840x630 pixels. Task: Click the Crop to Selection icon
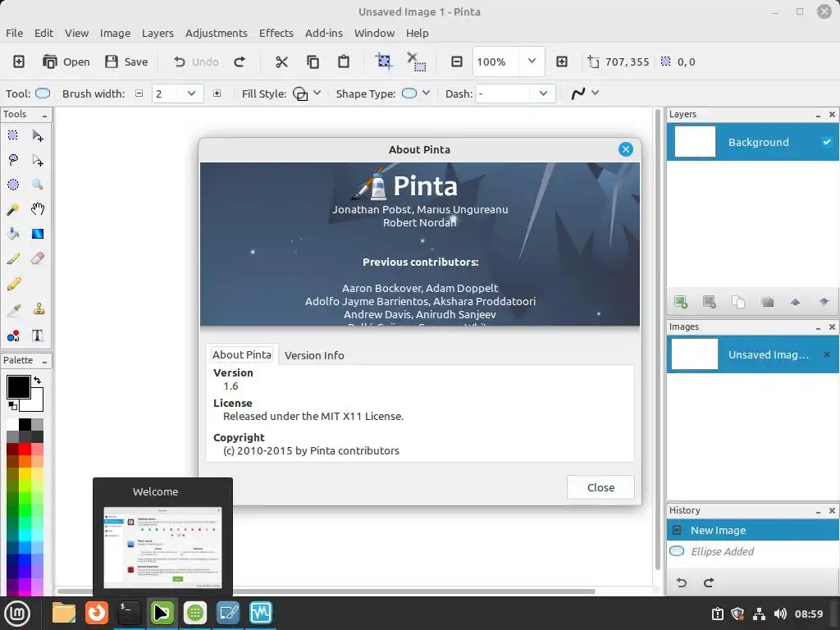(384, 61)
